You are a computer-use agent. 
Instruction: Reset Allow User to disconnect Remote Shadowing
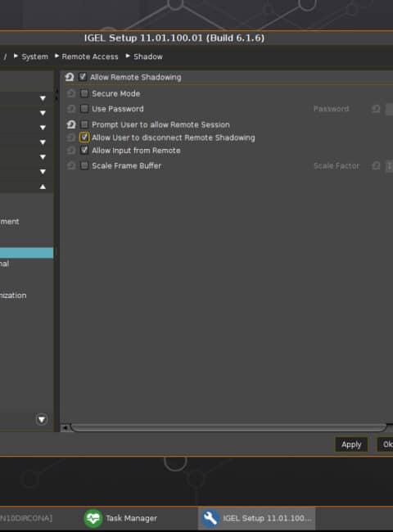[x=71, y=138]
